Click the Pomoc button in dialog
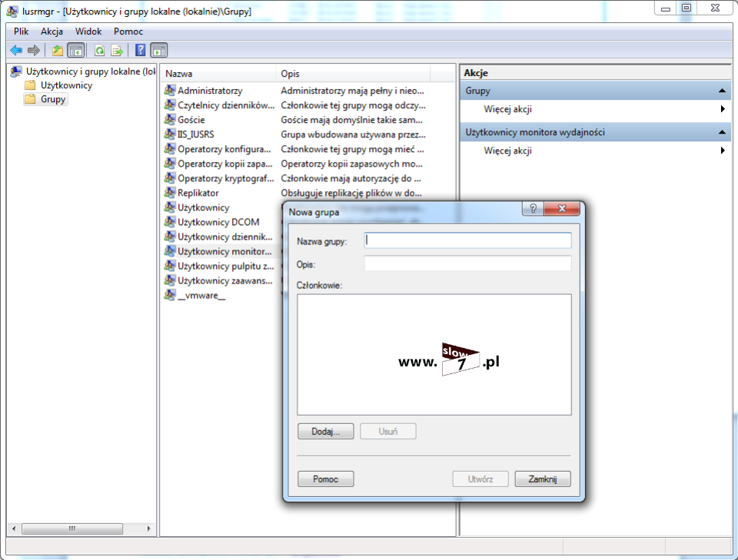Screen dimensions: 738x560 (x=326, y=479)
